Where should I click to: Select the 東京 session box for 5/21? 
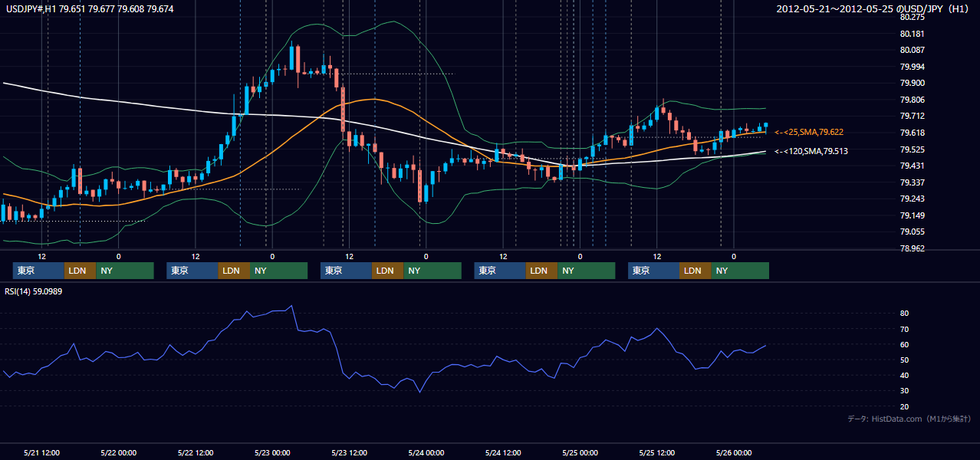(38, 271)
